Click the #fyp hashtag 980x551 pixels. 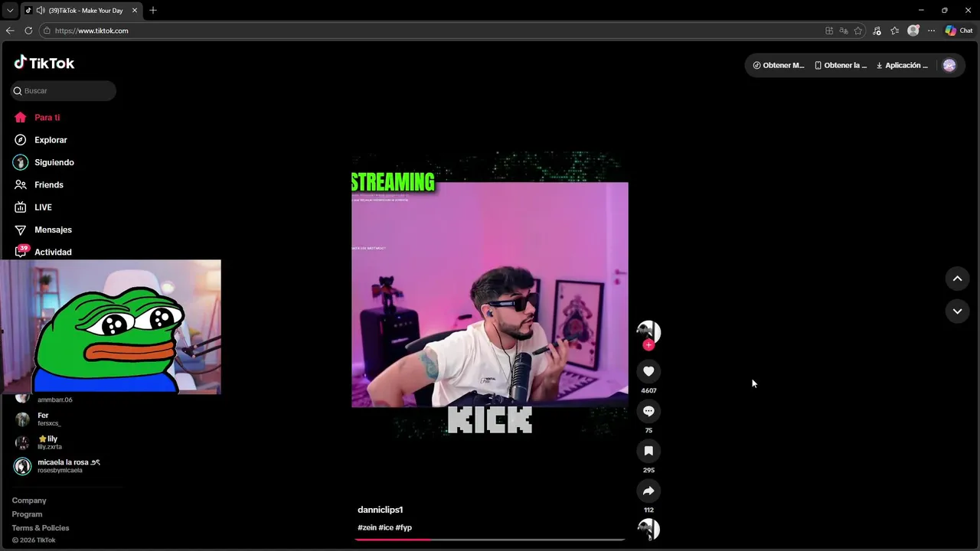[403, 527]
